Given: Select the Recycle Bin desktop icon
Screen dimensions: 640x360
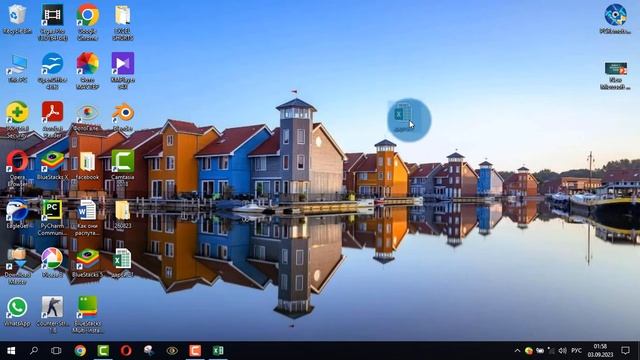Looking at the screenshot, I should tap(17, 20).
